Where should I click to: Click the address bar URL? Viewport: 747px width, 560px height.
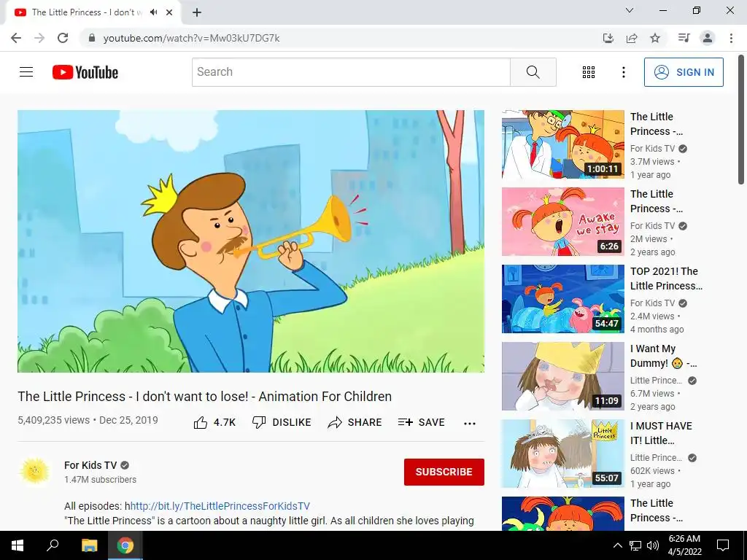coord(192,38)
